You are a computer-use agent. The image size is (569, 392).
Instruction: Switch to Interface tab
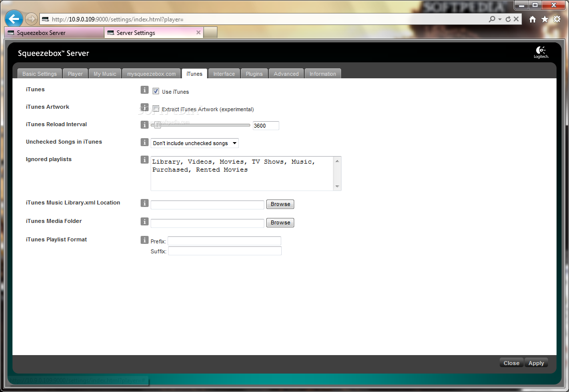[x=224, y=74]
